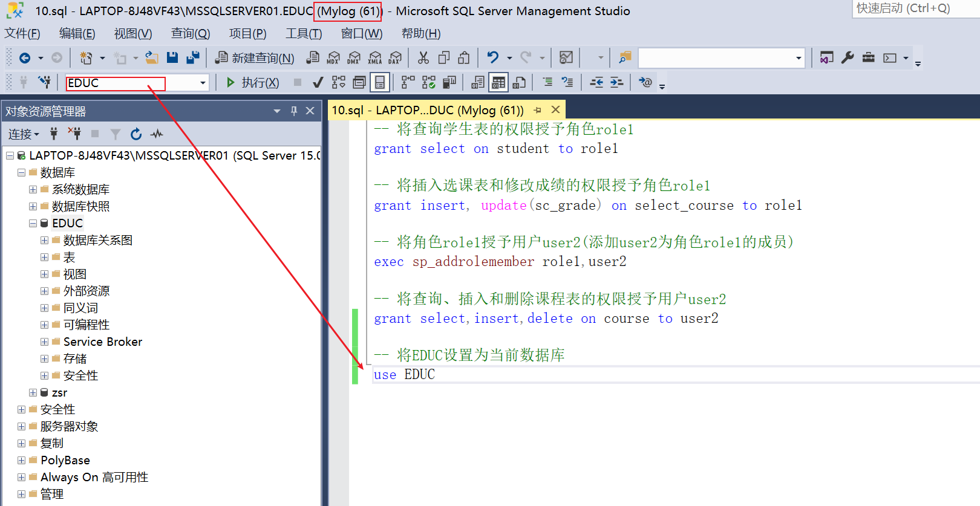Toggle Results to Grid mode

[x=498, y=82]
